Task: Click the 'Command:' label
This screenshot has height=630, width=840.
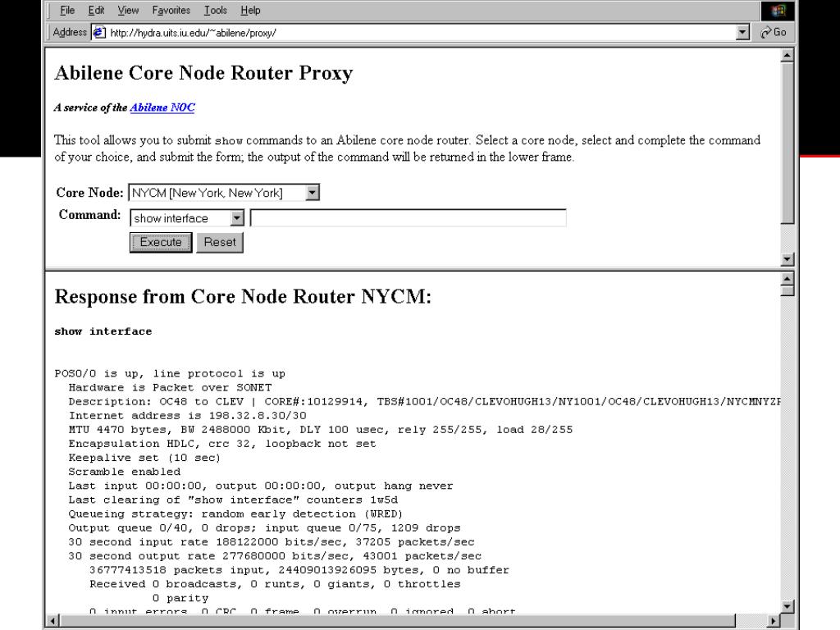Action: 89,215
